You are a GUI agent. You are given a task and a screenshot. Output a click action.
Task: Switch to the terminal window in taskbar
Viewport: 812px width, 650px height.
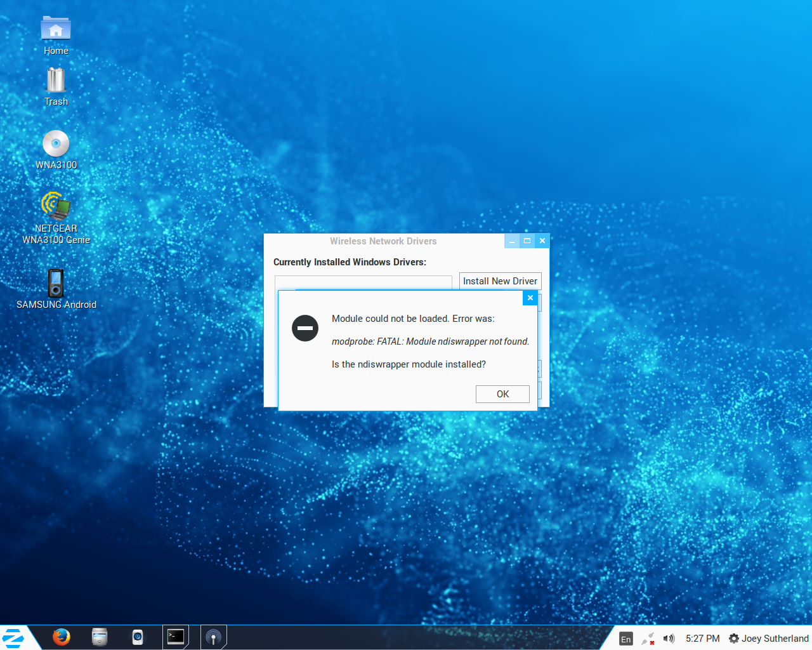tap(176, 637)
